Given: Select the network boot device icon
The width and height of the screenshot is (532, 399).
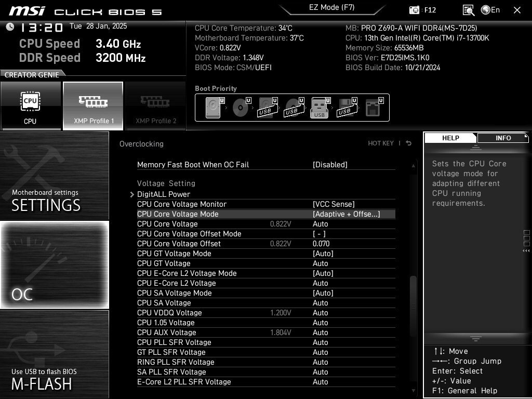Looking at the screenshot, I should (374, 108).
